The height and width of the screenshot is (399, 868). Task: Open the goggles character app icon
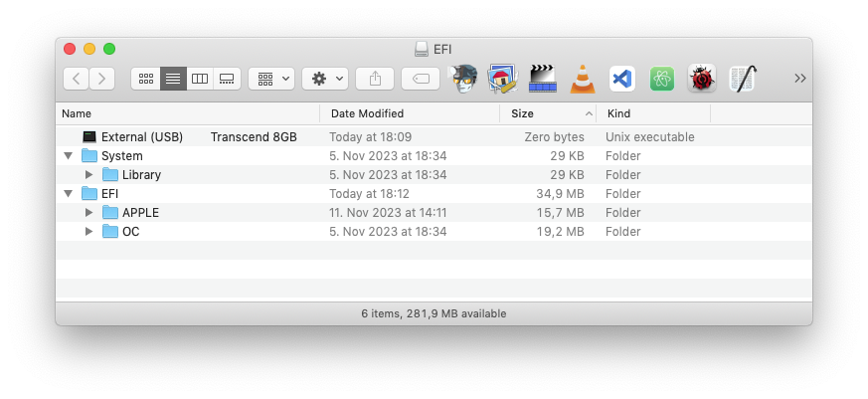point(462,78)
